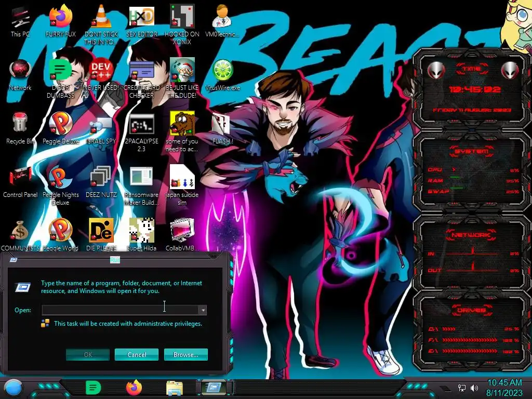Open Ransomware Maker Build icon
This screenshot has height=399, width=532.
[141, 185]
